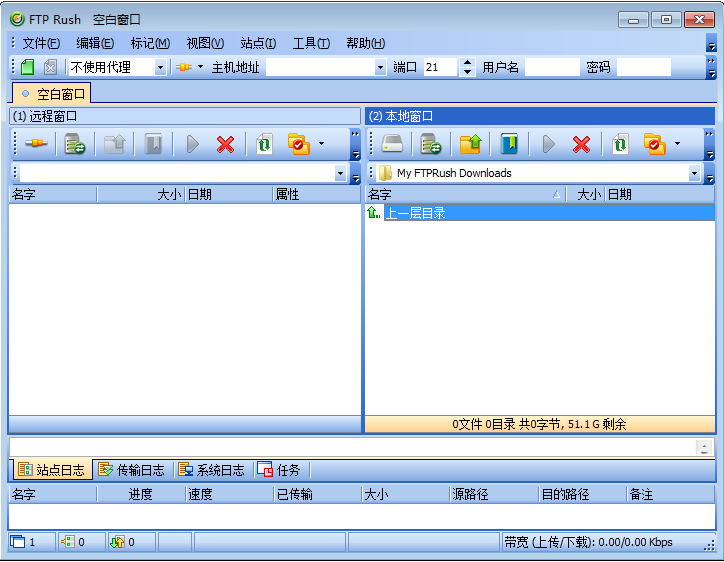This screenshot has width=724, height=562.
Task: Switch to the 站点日志 tab
Action: pos(52,470)
